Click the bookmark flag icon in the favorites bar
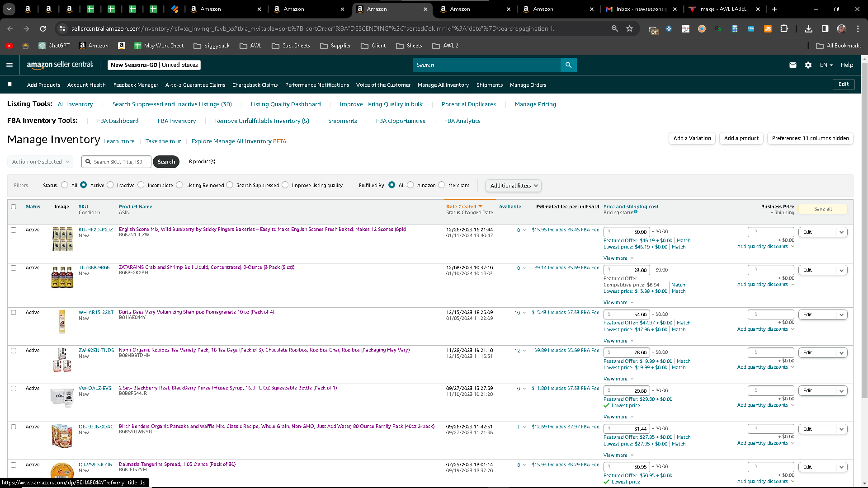 (9, 84)
